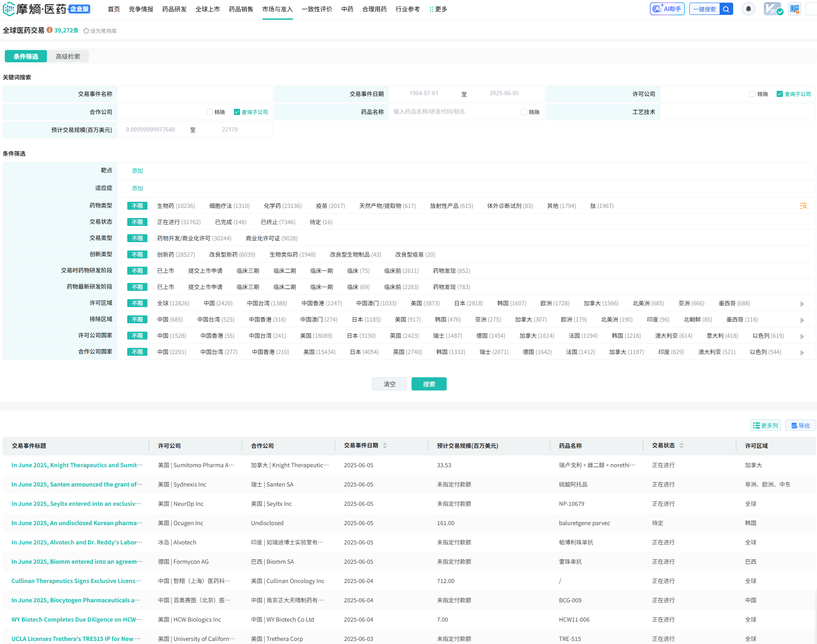The height and width of the screenshot is (644, 817).
Task: Click the 导出 export button
Action: [801, 425]
